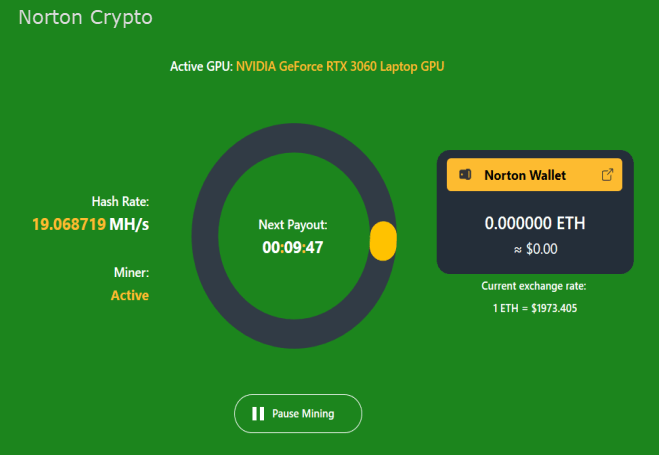Click the Miner status 'Active'
Viewport: 659px width, 455px height.
click(130, 295)
